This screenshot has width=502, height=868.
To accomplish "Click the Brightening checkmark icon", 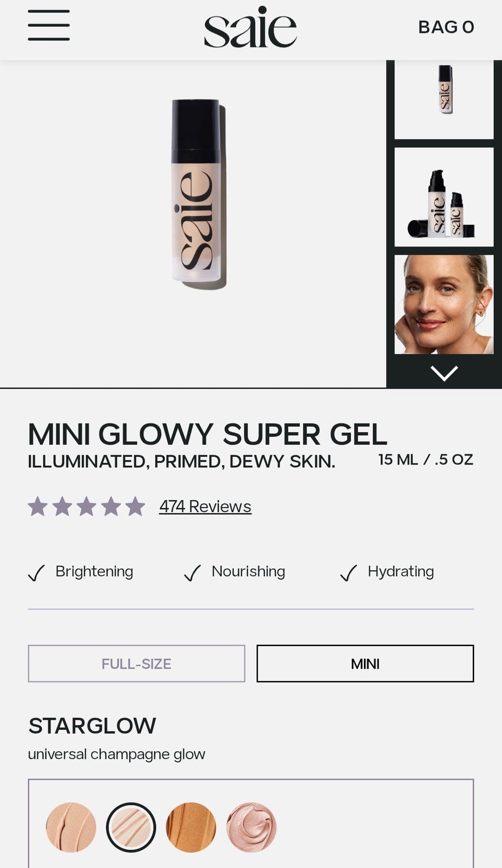I will 36,573.
